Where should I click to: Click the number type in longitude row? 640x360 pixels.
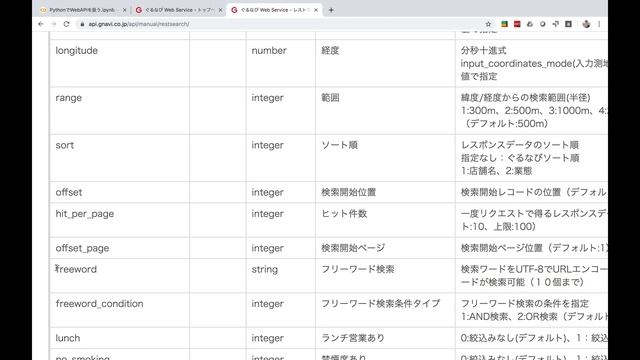pyautogui.click(x=269, y=51)
